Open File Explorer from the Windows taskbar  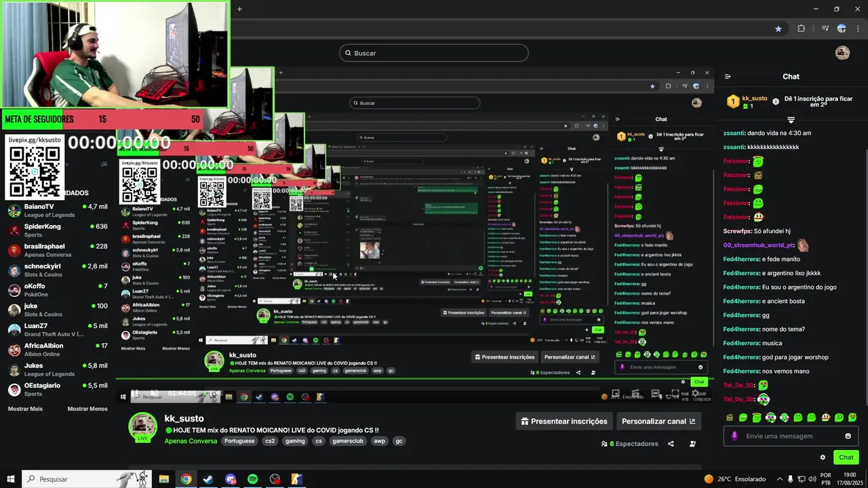pos(164,479)
